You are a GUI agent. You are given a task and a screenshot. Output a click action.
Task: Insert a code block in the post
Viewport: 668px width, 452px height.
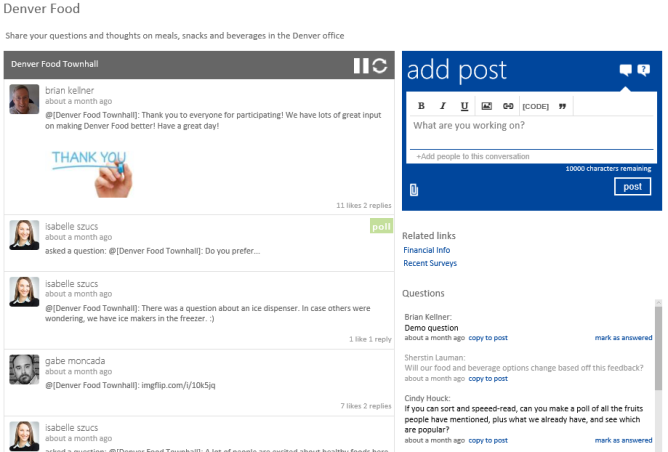tap(535, 106)
